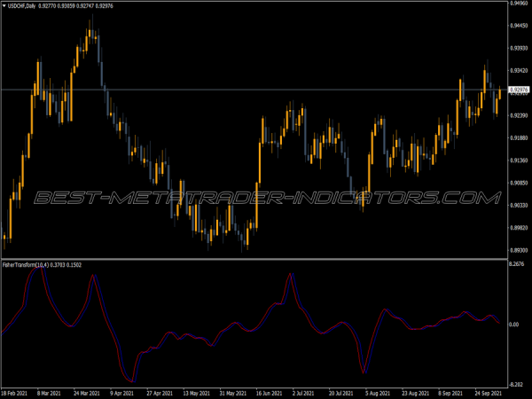Click the USDCHF,Daily chart title text
The width and height of the screenshot is (532, 399).
point(21,6)
